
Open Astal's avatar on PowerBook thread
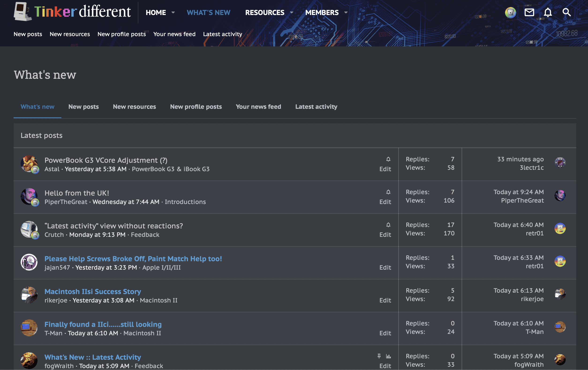[x=29, y=164]
